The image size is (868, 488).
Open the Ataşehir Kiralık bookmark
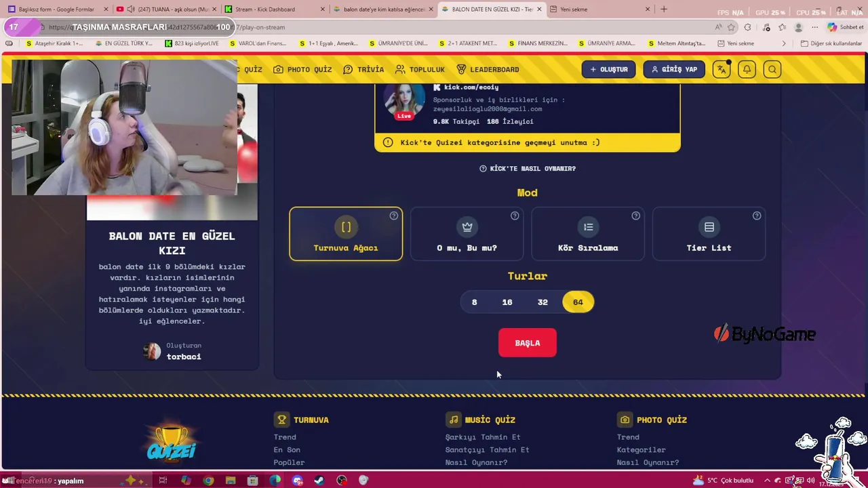[54, 43]
